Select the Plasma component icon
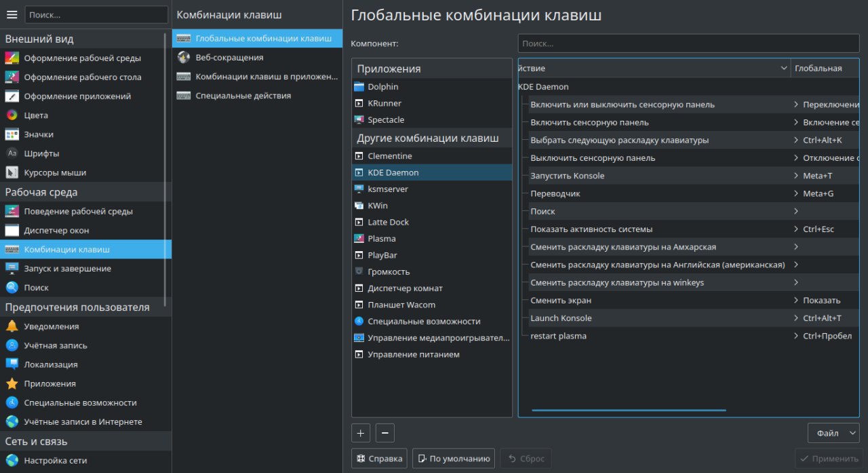868x473 pixels. click(359, 238)
